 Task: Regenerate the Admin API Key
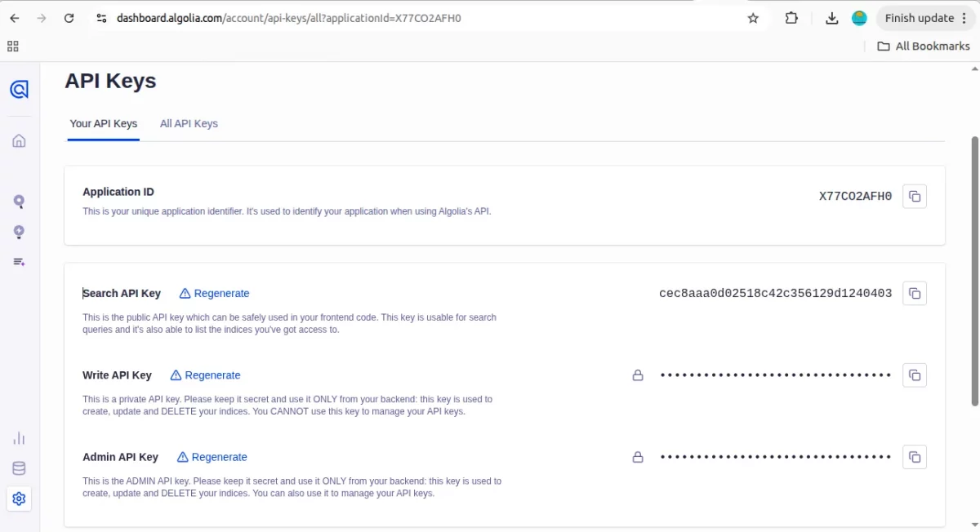[212, 457]
